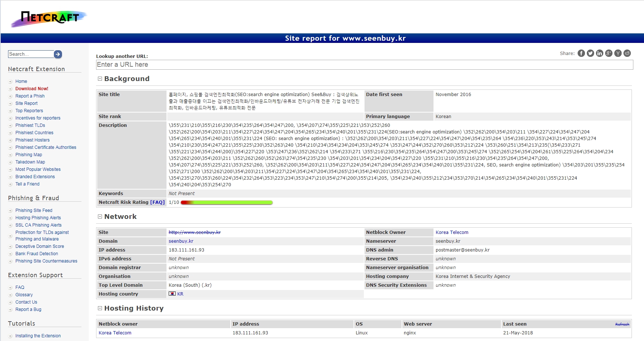Click the Netcraft logo
Screen dimensions: 644x341
tap(49, 18)
